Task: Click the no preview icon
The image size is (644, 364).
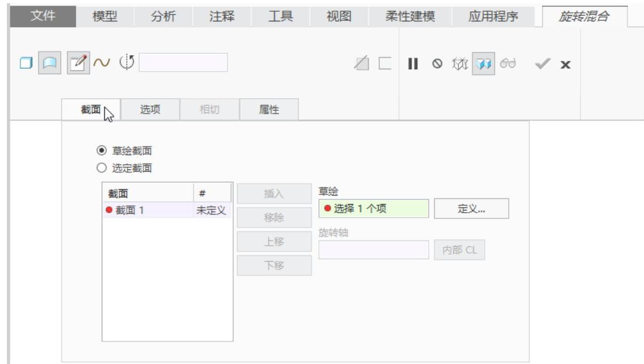Action: 437,64
